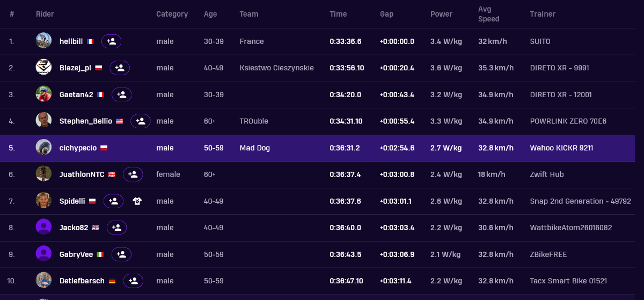Open Gaetan42's avatar picture
Viewport: 644px width, 300px height.
pyautogui.click(x=43, y=94)
